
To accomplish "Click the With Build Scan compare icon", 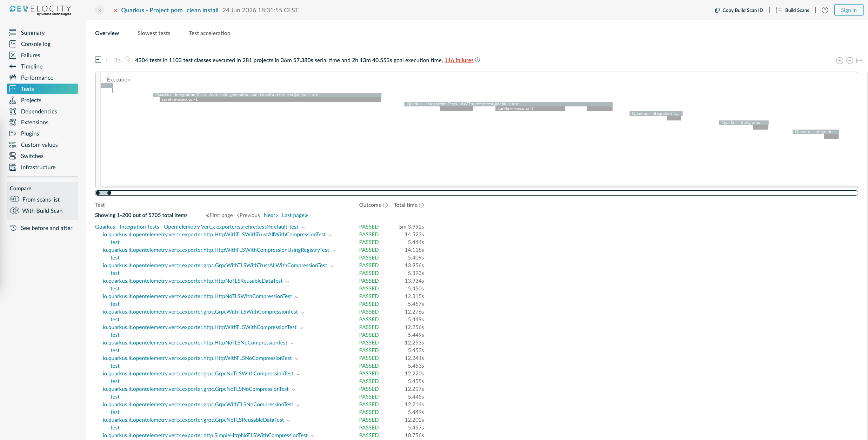I will (x=15, y=211).
